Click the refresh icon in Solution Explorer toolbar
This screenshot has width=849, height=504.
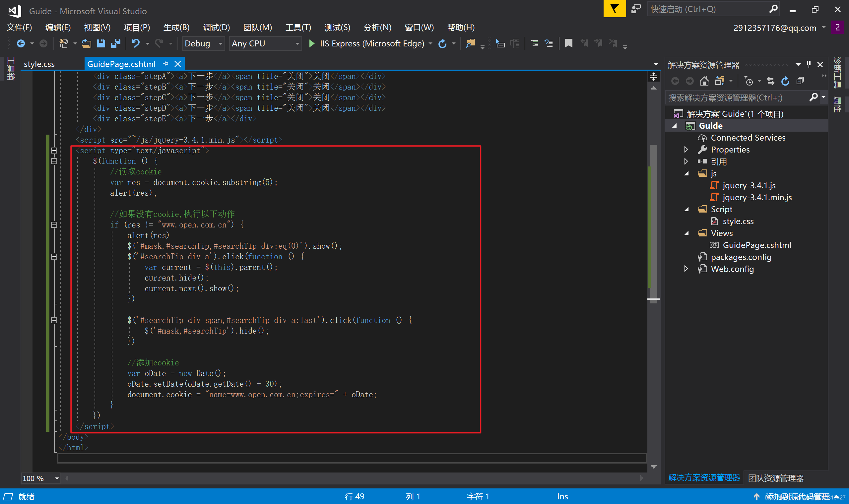[785, 81]
